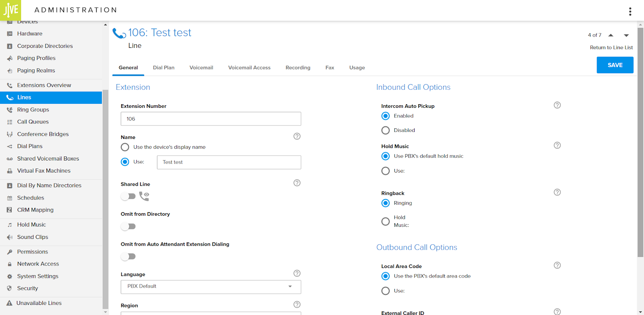Viewport: 644px width, 315px height.
Task: Select custom Use option under Local Area Code
Action: [x=386, y=291]
